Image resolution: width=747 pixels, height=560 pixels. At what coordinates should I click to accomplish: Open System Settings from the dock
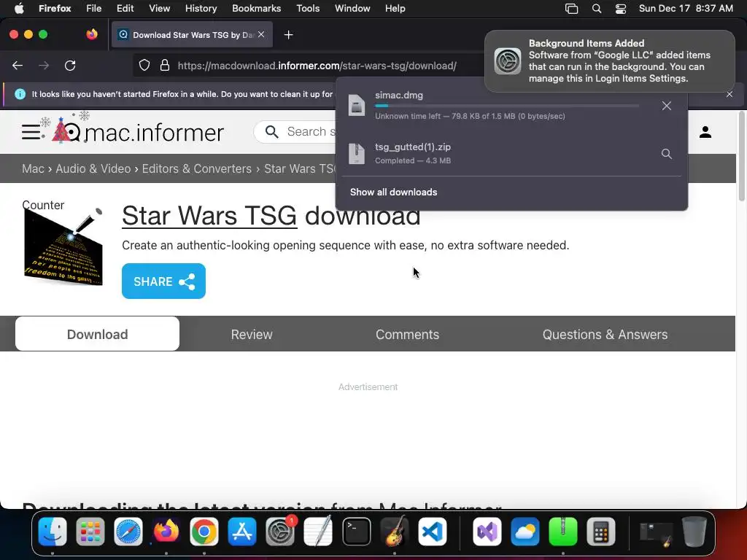280,532
